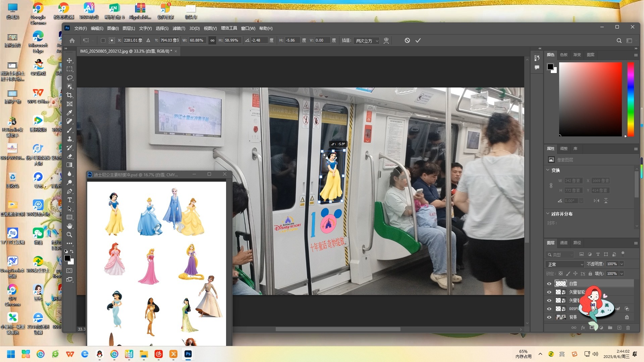Viewport: 644px width, 362px height.
Task: Hide the 背景 layer
Action: (549, 317)
